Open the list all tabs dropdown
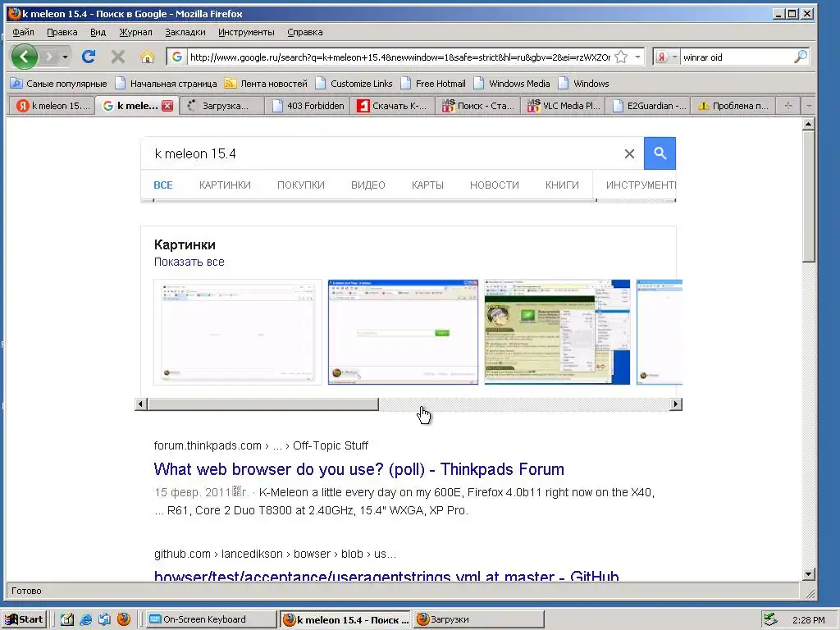The width and height of the screenshot is (840, 630). [x=808, y=106]
